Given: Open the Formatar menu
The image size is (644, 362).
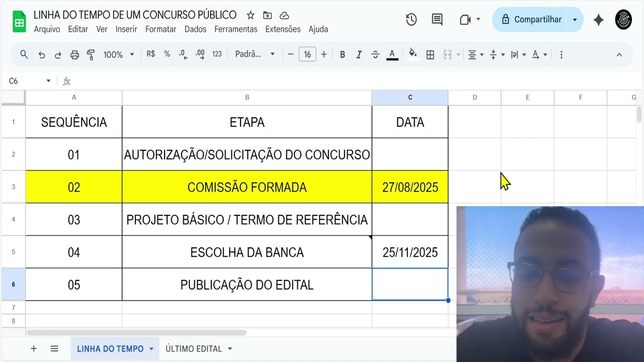Looking at the screenshot, I should (x=161, y=29).
